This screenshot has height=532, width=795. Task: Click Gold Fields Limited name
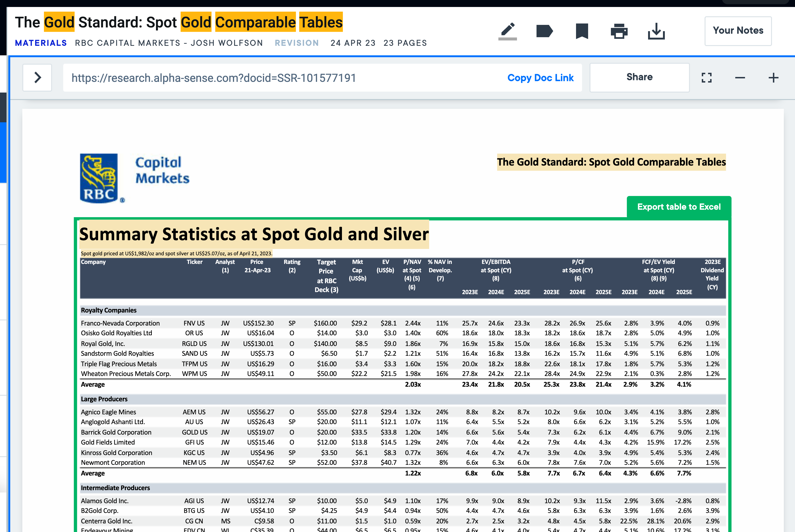(108, 442)
